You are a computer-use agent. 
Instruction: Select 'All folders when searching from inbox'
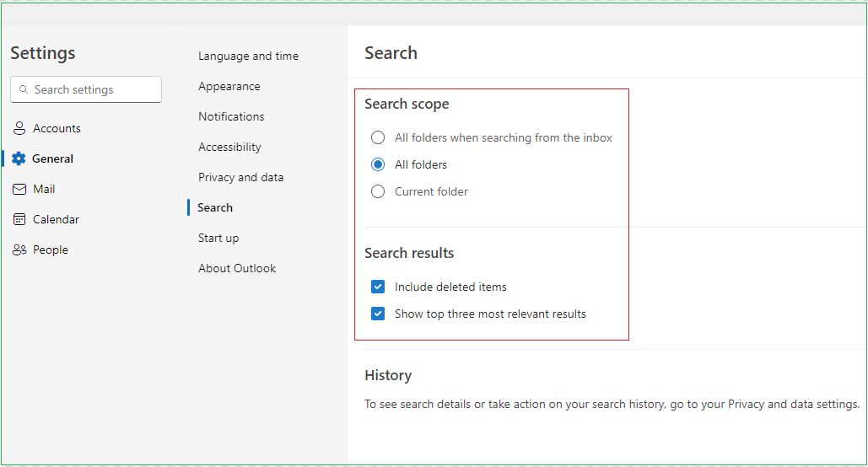[x=378, y=137]
